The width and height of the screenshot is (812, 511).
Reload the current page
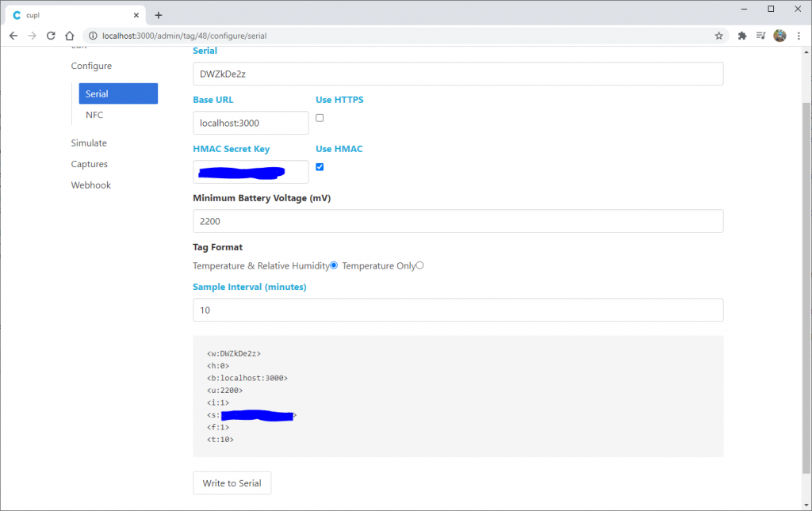tap(51, 36)
